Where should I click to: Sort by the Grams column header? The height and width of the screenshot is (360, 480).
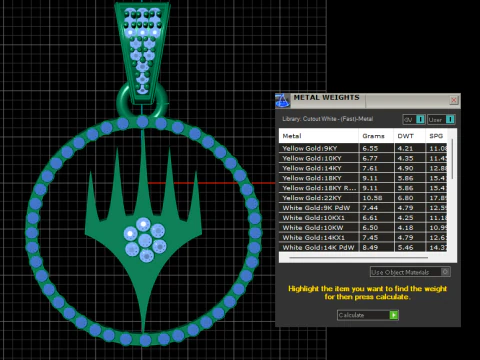[376, 136]
